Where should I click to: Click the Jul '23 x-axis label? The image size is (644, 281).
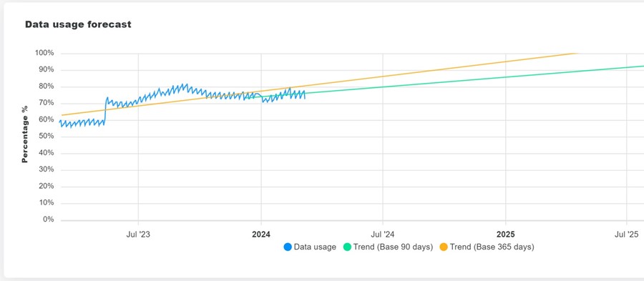(x=138, y=235)
